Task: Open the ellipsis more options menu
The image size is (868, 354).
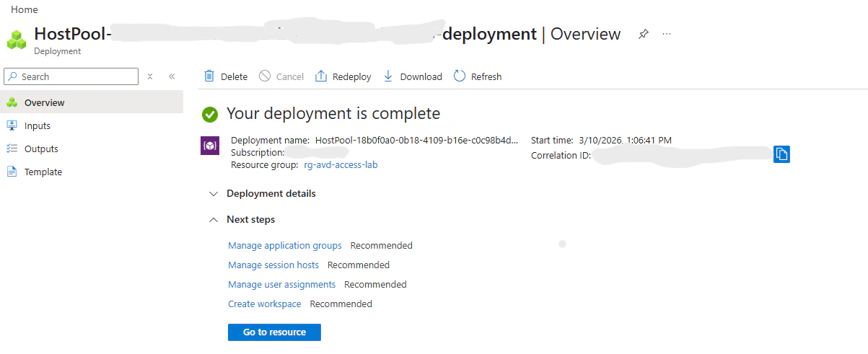Action: pos(666,34)
